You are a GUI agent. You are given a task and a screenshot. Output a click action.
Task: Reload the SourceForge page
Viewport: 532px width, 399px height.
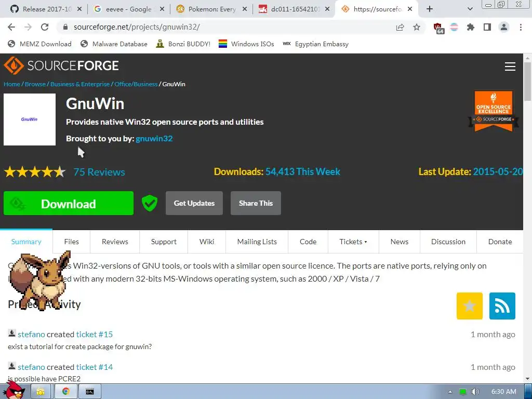click(45, 27)
